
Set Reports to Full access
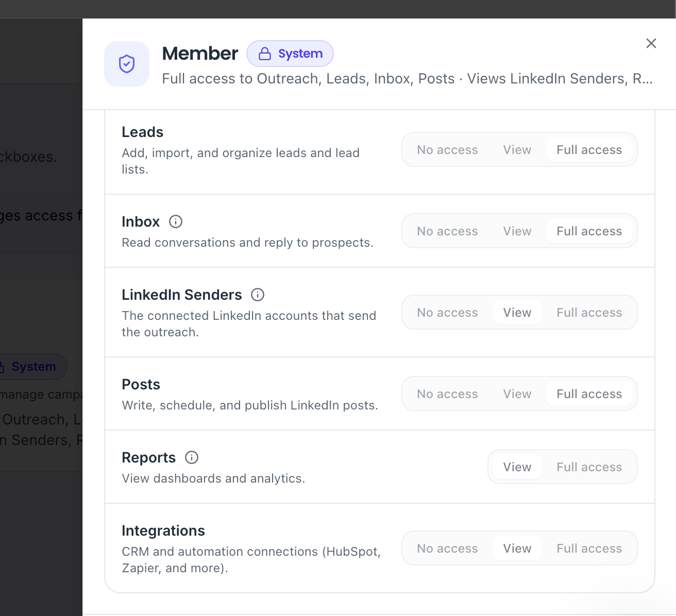589,467
